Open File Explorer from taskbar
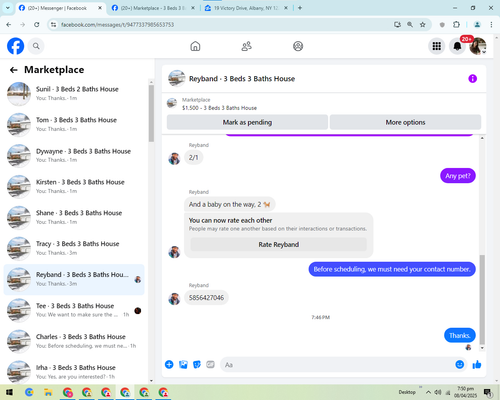 [48, 392]
